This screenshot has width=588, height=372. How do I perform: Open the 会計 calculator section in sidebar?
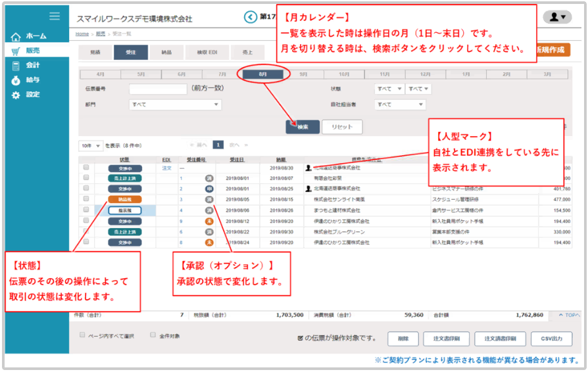click(30, 65)
